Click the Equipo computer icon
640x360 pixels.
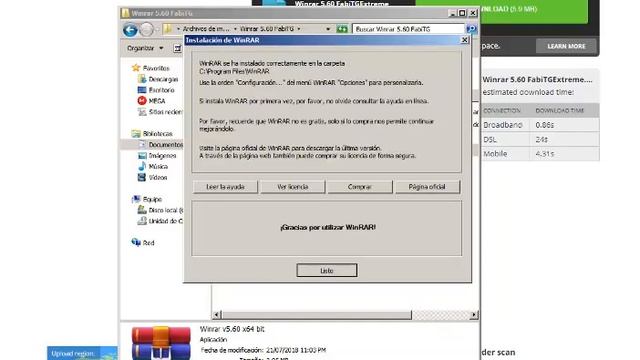pyautogui.click(x=136, y=199)
